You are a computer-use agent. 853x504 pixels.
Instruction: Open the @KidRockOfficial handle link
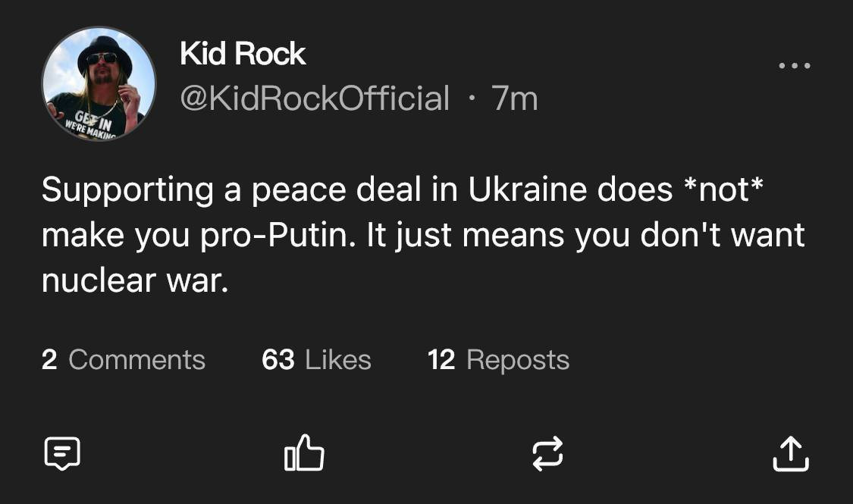coord(315,99)
